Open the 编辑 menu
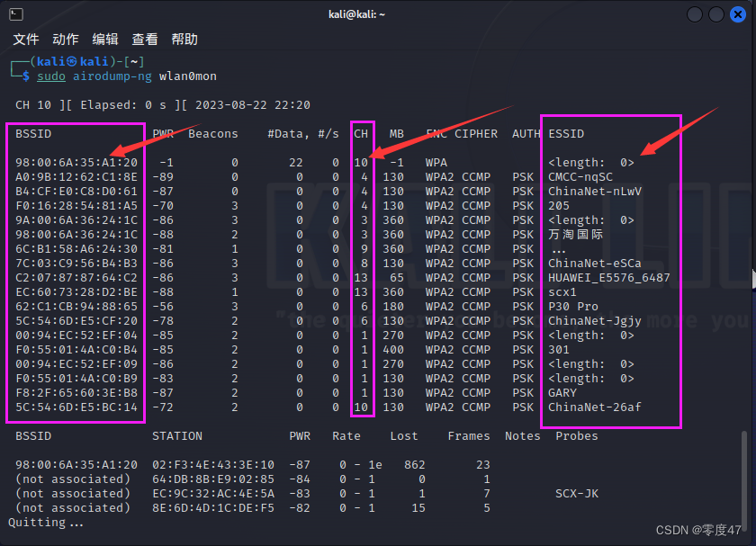756x546 pixels. pos(105,39)
